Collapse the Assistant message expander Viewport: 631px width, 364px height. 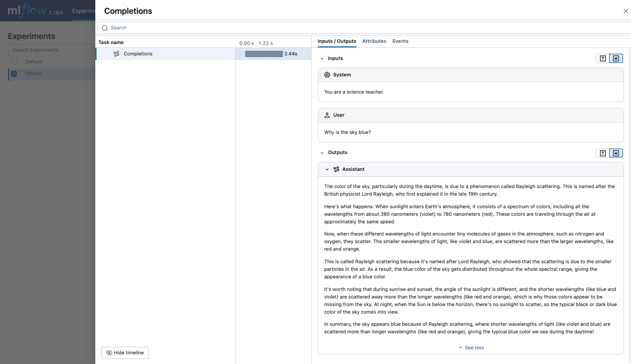[327, 169]
